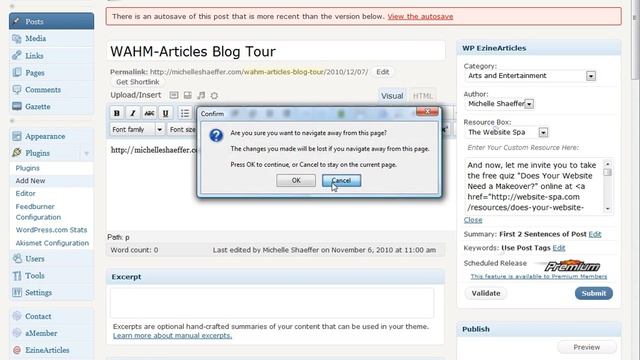The width and height of the screenshot is (640, 360).
Task: Open WordPress.com Stats submenu item
Action: tap(51, 230)
